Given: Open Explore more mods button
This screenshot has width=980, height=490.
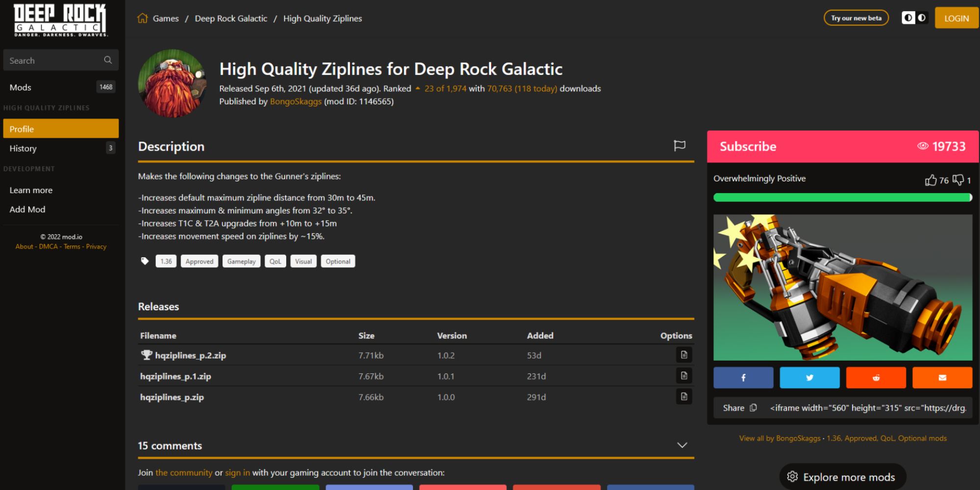Looking at the screenshot, I should pos(843,476).
